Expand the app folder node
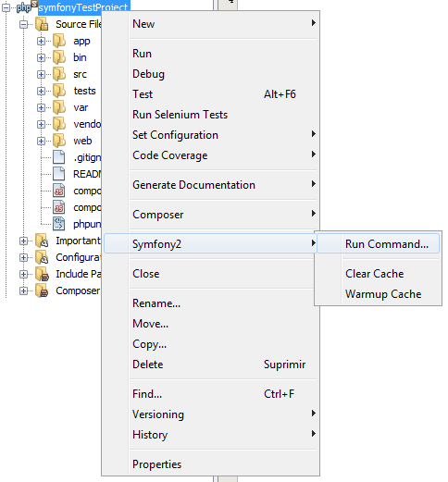Screen dimensions: 448x482 41,41
